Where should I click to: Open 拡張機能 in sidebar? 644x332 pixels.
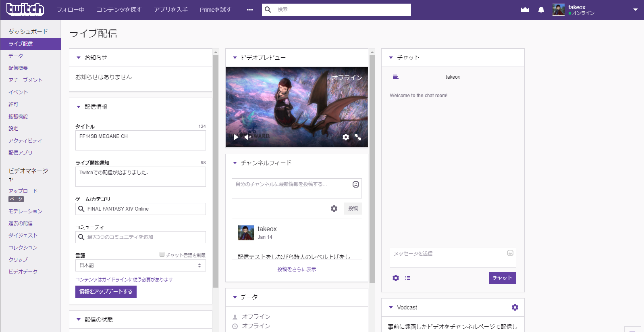point(18,117)
